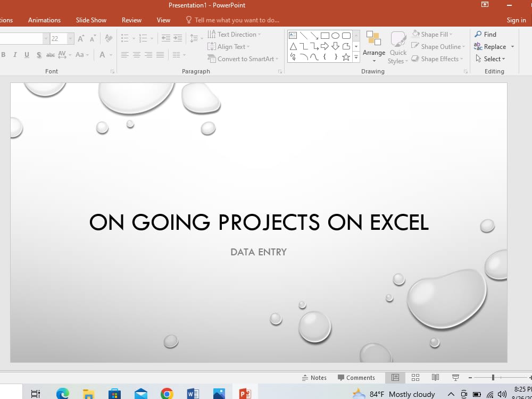Image resolution: width=532 pixels, height=399 pixels.
Task: Switch to the View tab
Action: [x=163, y=20]
